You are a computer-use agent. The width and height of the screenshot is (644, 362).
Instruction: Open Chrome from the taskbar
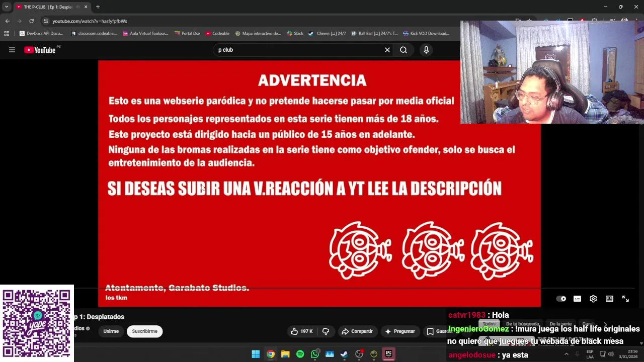tap(271, 354)
